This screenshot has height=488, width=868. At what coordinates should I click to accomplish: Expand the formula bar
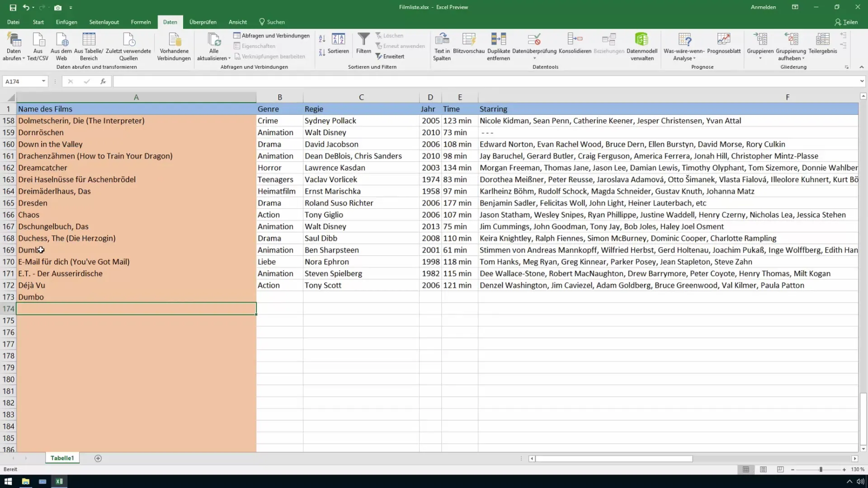[862, 81]
